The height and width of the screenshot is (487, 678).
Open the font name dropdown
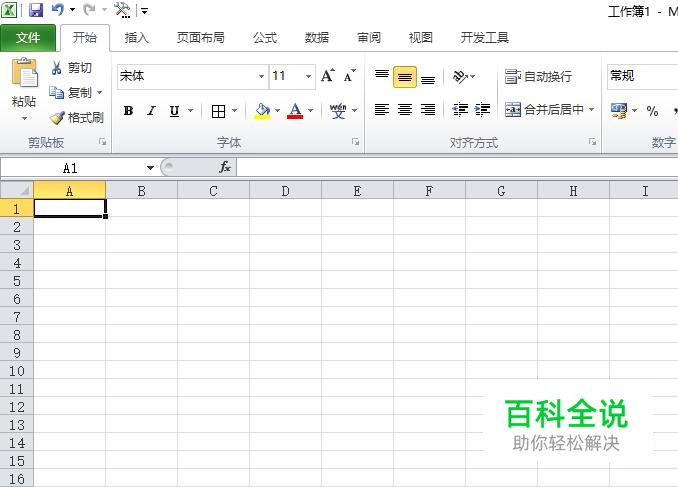pos(261,77)
